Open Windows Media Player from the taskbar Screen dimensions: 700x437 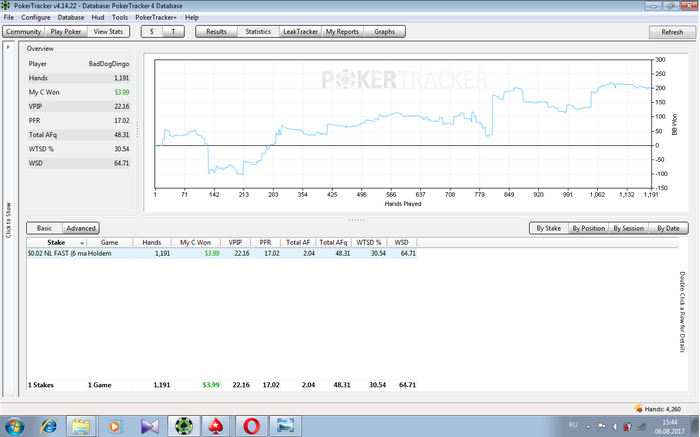115,427
